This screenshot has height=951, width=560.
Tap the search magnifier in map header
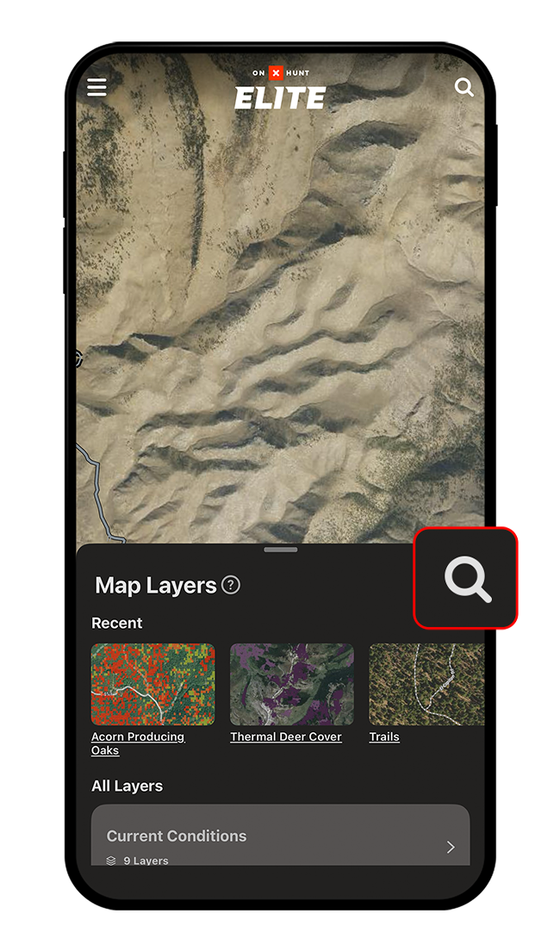pos(464,87)
